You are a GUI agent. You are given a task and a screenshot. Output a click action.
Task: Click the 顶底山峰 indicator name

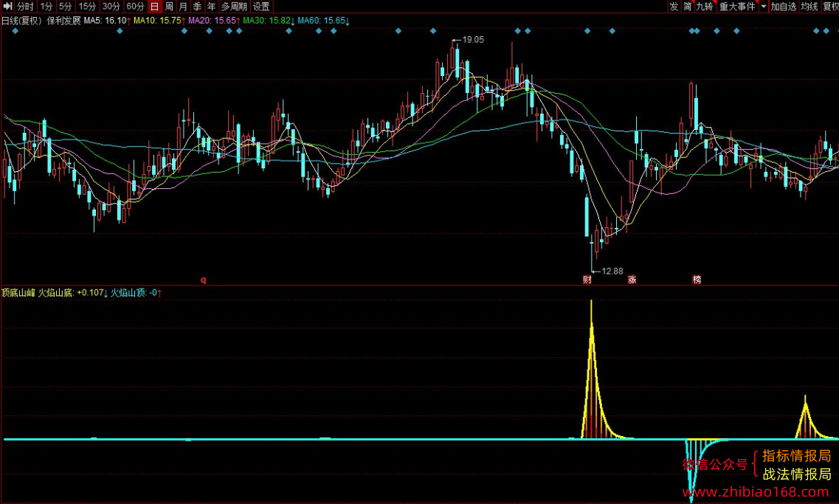coord(18,293)
